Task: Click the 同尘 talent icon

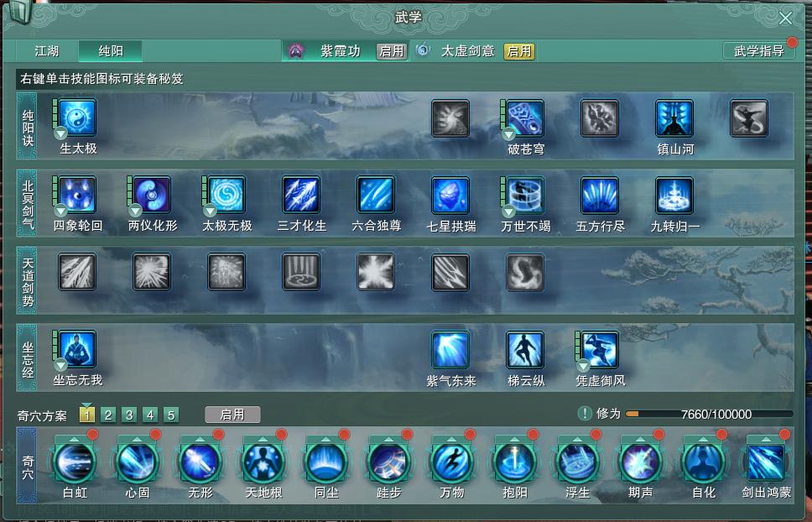Action: coord(326,462)
